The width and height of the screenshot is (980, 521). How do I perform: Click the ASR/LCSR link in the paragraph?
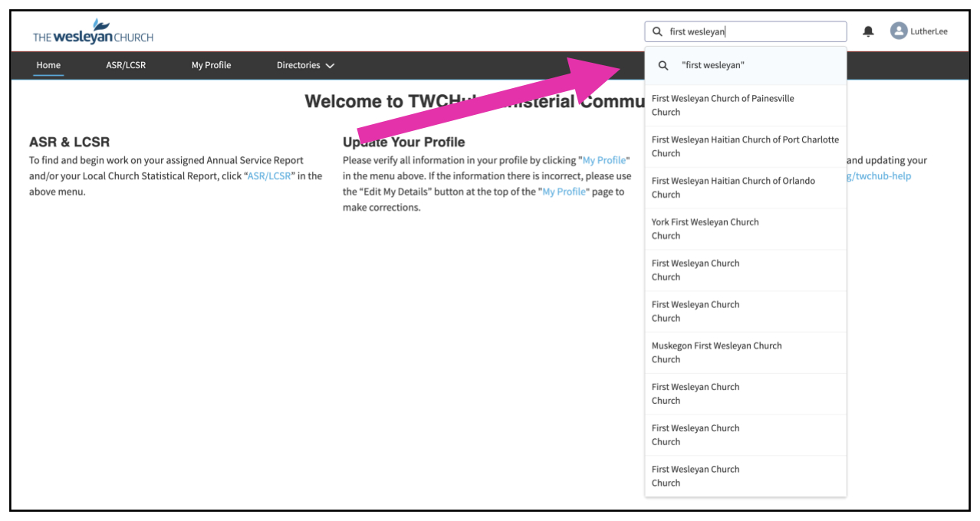coord(268,175)
